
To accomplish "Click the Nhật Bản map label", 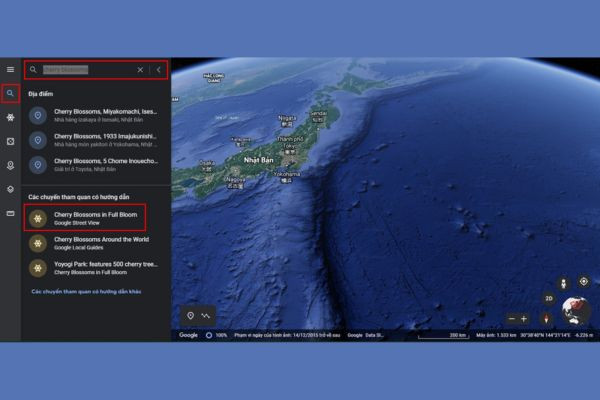I will [x=259, y=160].
